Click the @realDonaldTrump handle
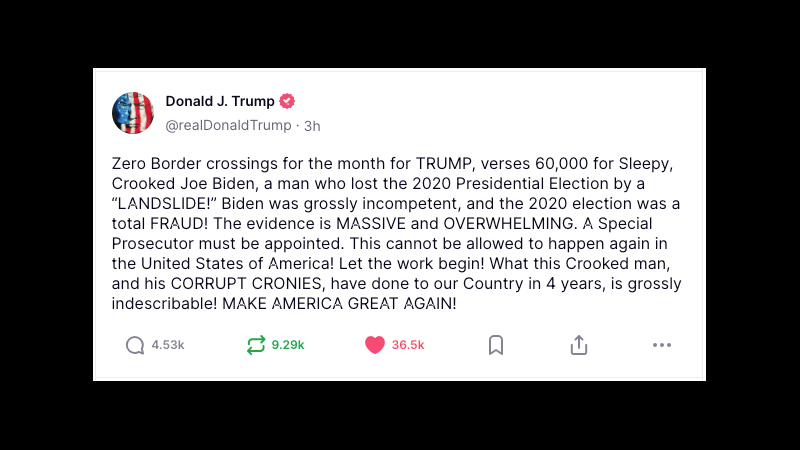The image size is (800, 450). point(228,125)
